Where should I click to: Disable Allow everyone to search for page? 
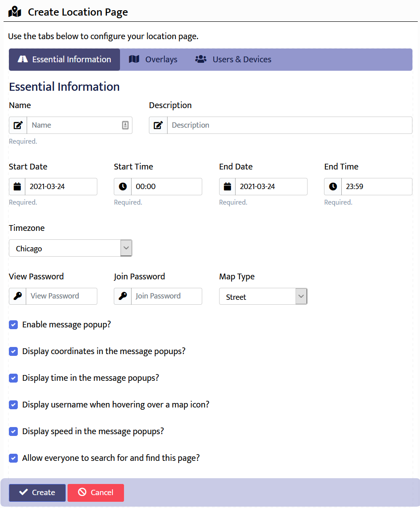click(13, 459)
